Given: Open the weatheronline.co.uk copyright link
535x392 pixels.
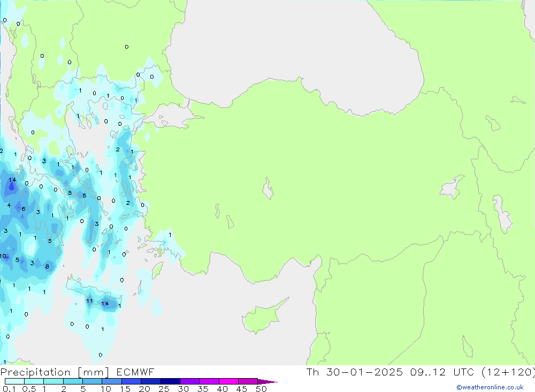Looking at the screenshot, I should coord(490,387).
